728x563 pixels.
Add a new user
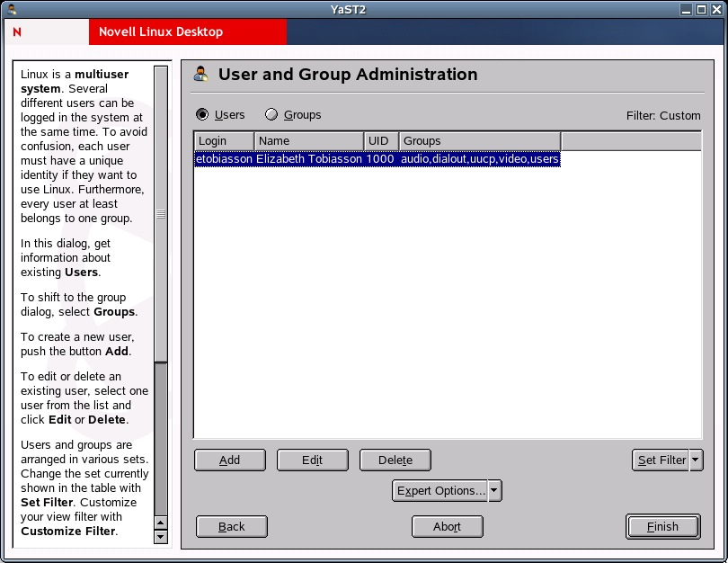(230, 460)
